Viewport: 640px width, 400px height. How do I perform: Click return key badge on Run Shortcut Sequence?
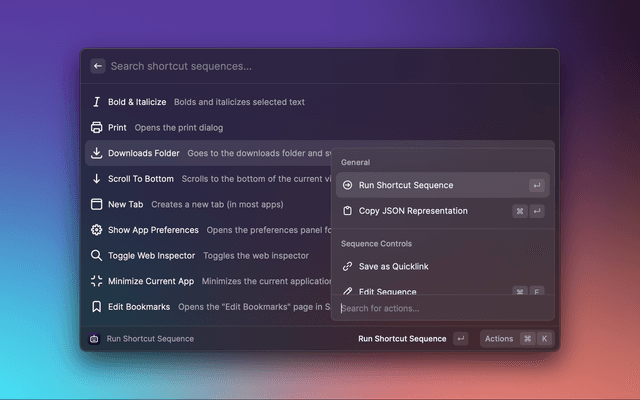coord(537,185)
